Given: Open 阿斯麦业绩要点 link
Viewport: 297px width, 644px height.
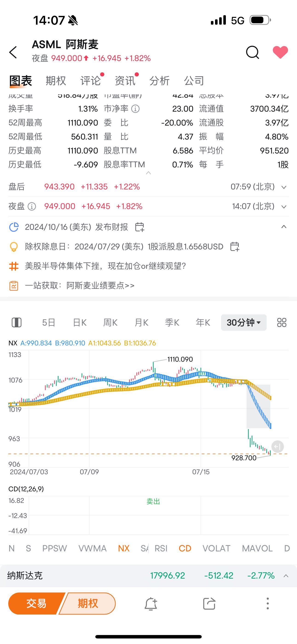Looking at the screenshot, I should [x=80, y=286].
